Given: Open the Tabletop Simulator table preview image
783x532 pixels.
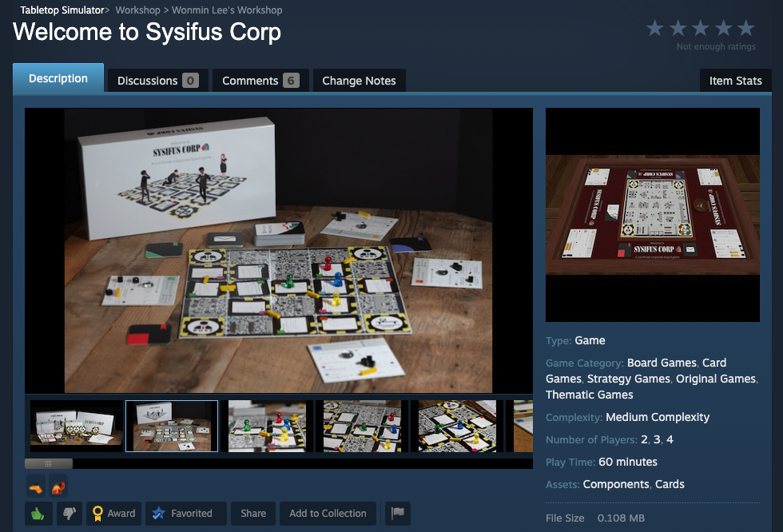Looking at the screenshot, I should click(x=653, y=215).
